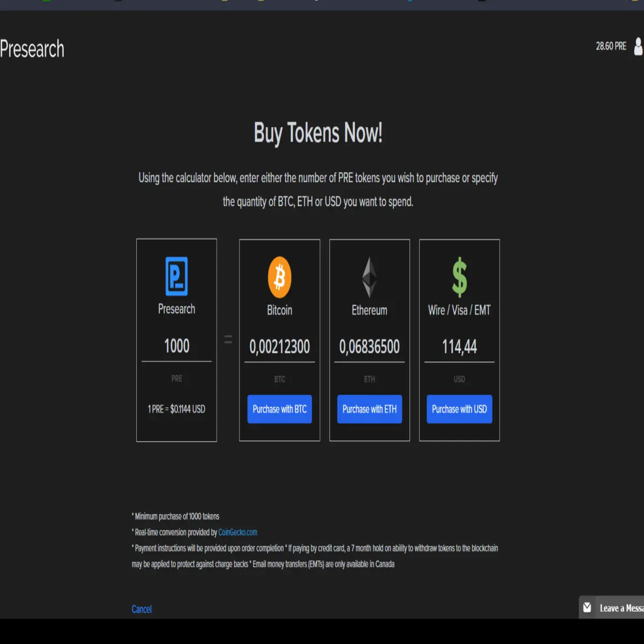The image size is (644, 644).
Task: Click the Ethereum diamond logo icon
Action: [369, 277]
